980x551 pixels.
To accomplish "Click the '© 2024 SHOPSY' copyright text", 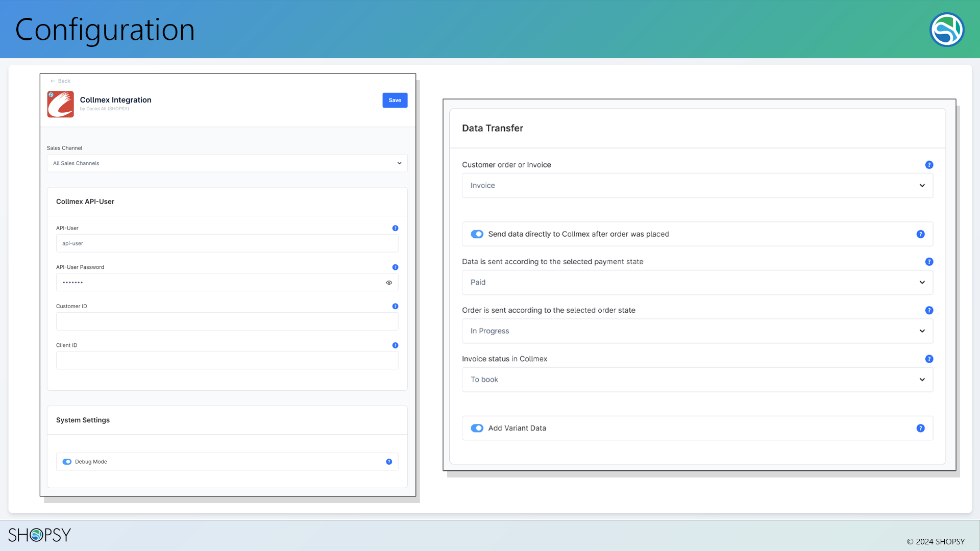I will [x=936, y=542].
